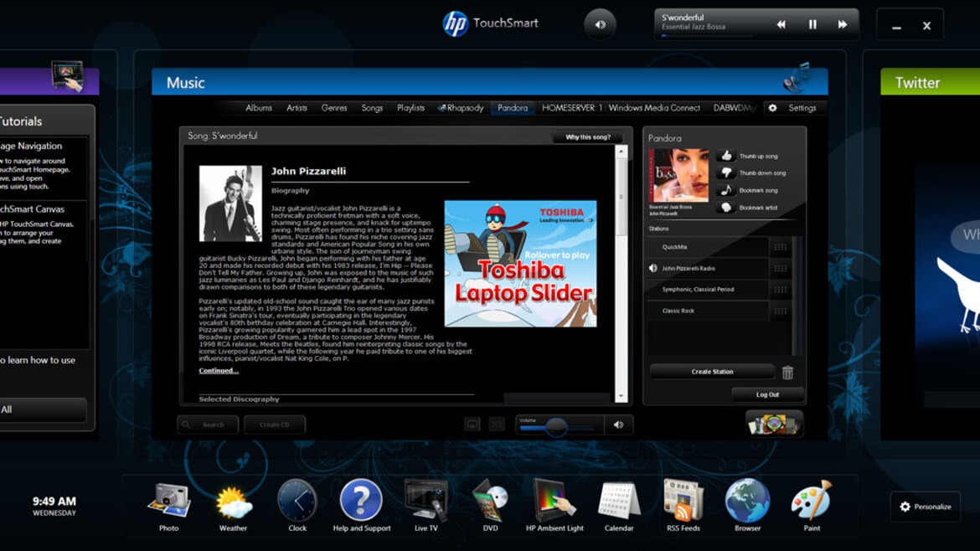Viewport: 980px width, 551px height.
Task: Click the round speaker button beside TouchSmart logo
Action: pos(600,25)
